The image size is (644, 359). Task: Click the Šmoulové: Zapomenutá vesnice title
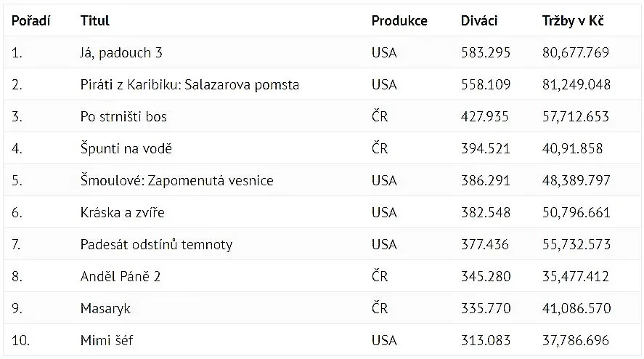coord(177,180)
